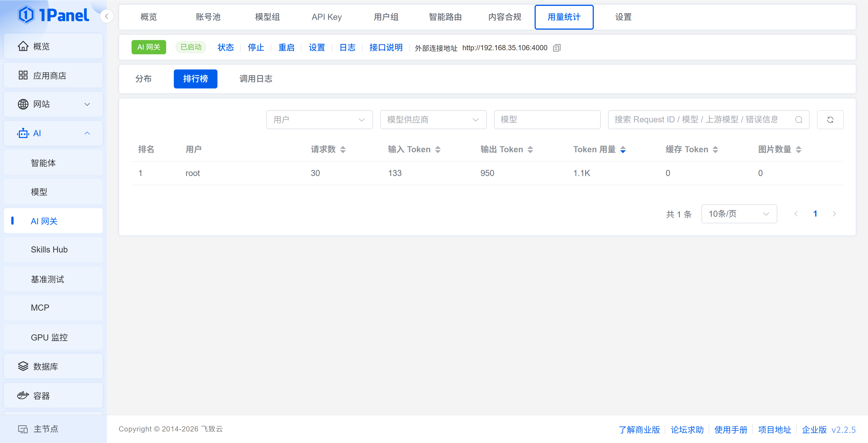Switch to the 概览 top tab
This screenshot has height=443, width=868.
(149, 17)
